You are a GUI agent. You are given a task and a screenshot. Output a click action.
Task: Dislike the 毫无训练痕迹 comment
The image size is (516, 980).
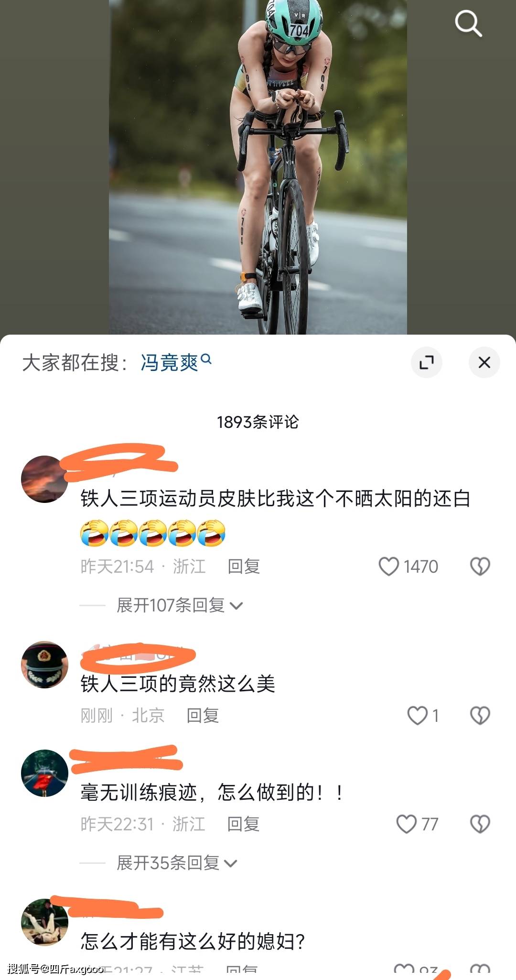480,824
